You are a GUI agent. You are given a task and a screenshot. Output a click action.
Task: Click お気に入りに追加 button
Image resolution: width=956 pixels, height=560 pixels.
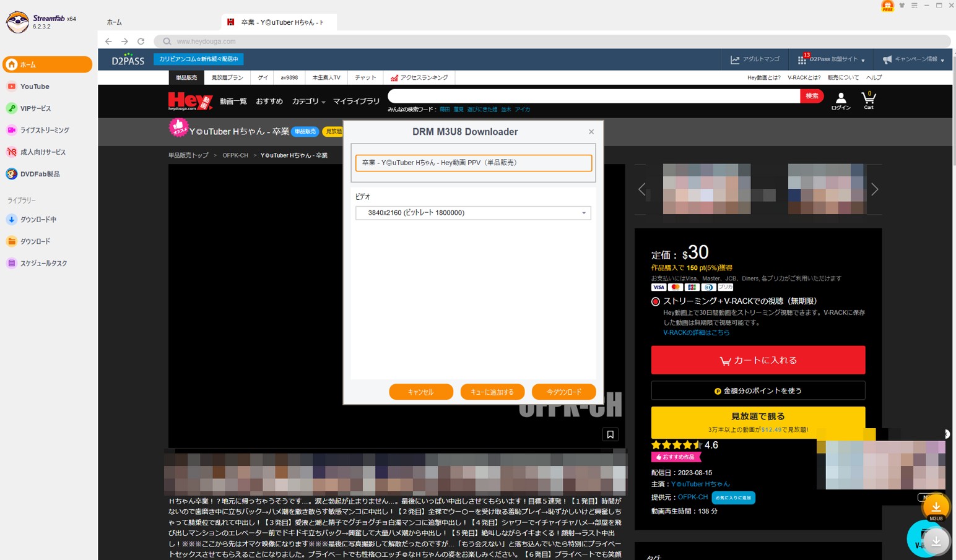tap(733, 498)
